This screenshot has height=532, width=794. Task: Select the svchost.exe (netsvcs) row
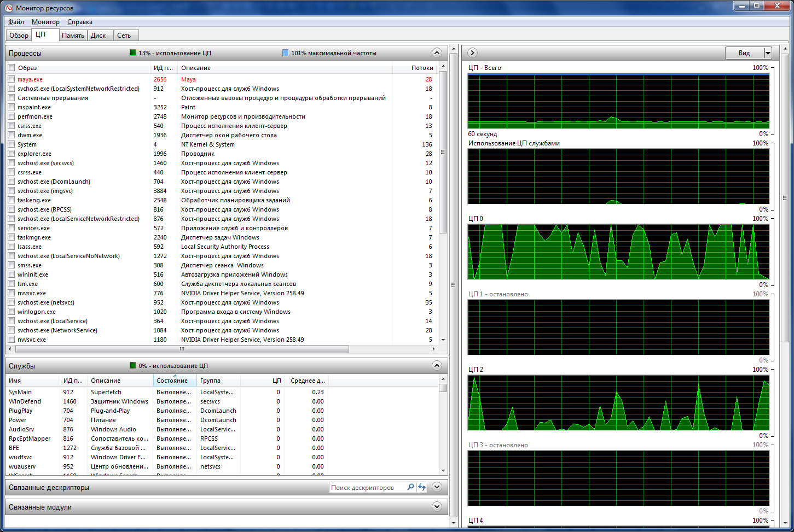[x=222, y=302]
